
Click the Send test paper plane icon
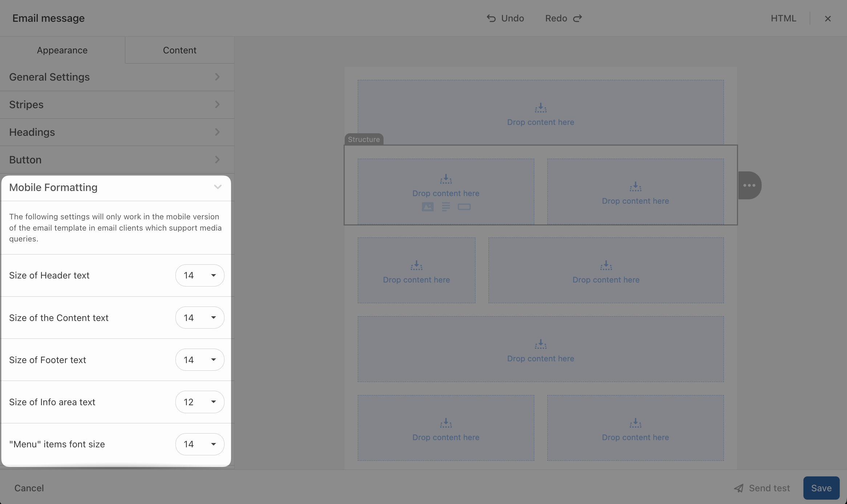pos(739,488)
